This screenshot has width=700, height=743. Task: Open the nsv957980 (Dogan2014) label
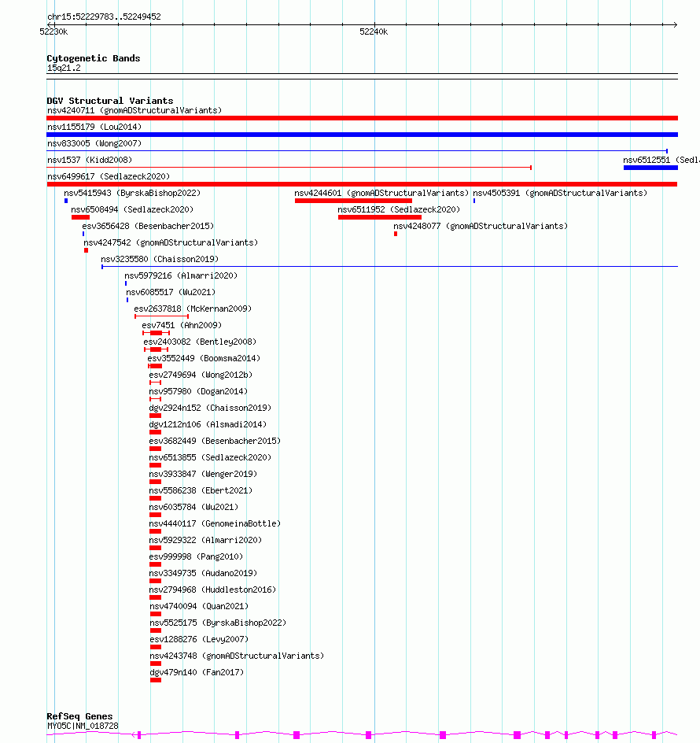tap(198, 392)
